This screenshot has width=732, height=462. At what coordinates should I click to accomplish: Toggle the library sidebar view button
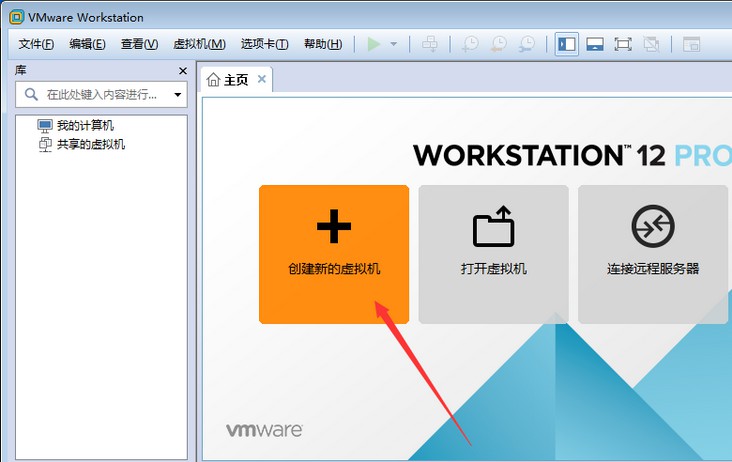[x=566, y=44]
